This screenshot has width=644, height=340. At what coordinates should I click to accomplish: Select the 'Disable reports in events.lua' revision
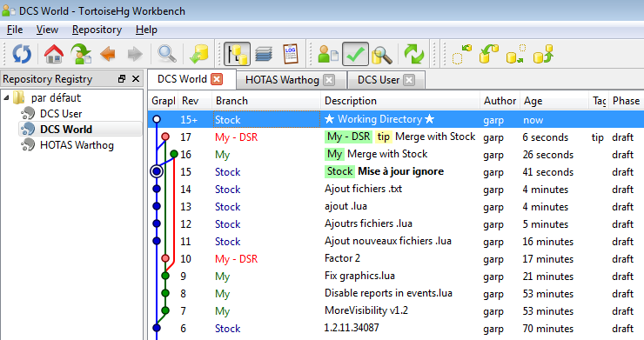396,293
